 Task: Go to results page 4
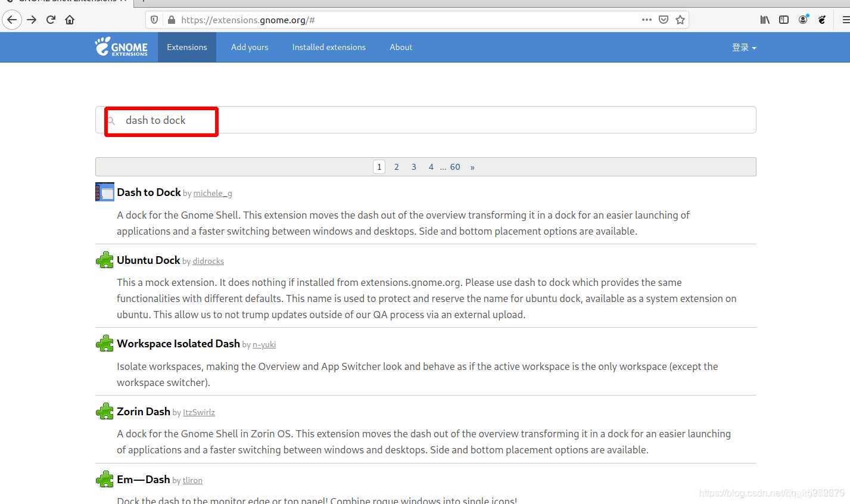point(431,167)
